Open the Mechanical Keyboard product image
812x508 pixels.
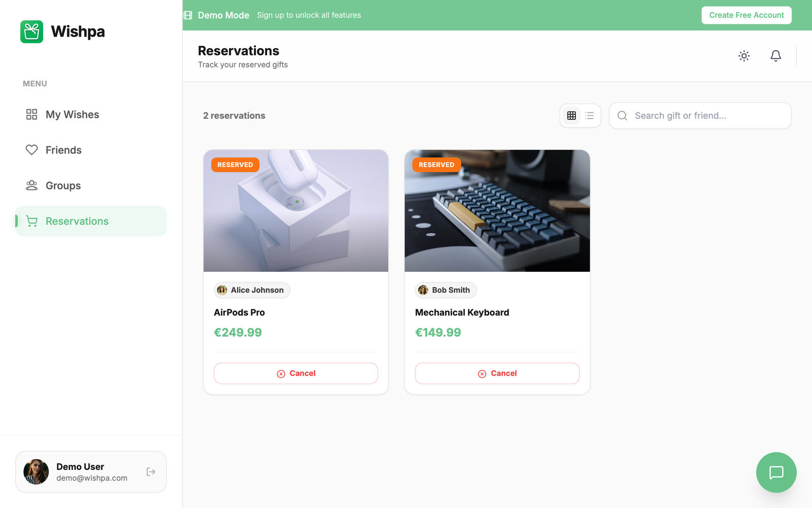[x=497, y=211]
